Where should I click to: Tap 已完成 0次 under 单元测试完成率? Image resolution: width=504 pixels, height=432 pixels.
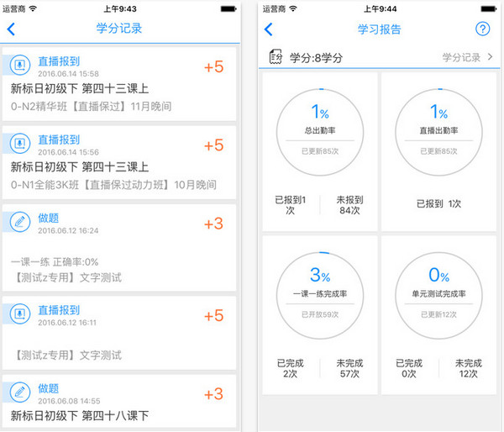[x=409, y=368]
